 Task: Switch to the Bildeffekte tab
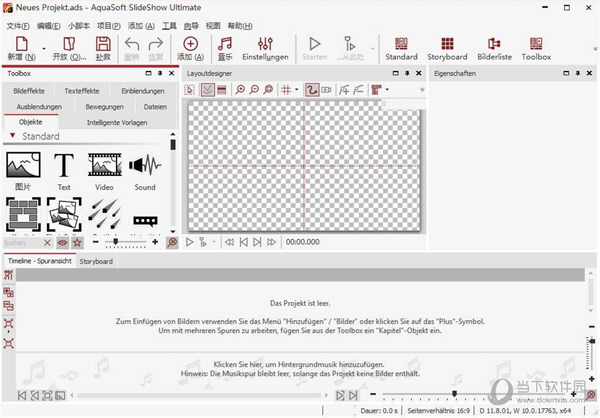click(x=29, y=91)
